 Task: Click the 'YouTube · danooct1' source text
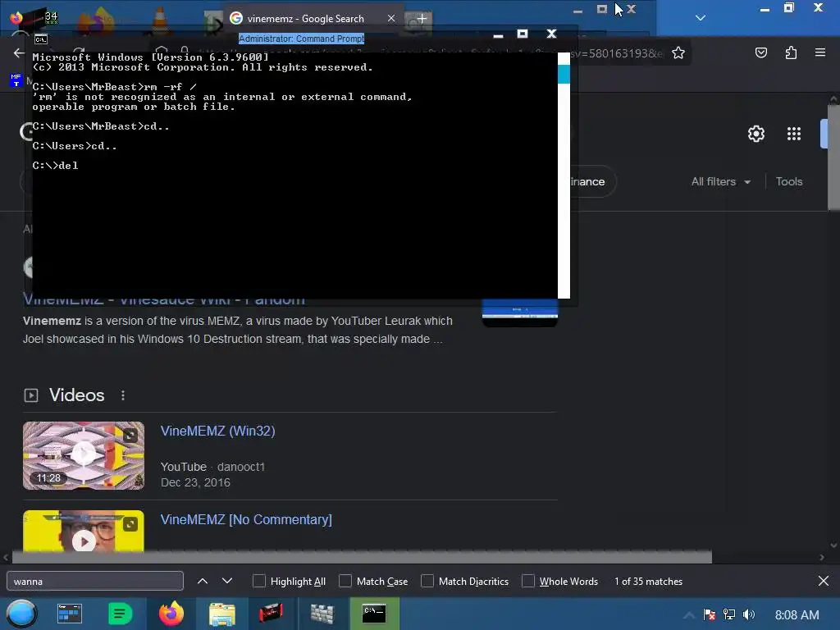click(212, 467)
